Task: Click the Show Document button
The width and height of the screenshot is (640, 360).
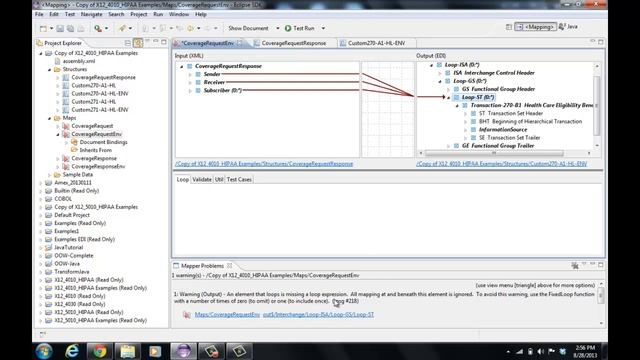Action: 248,28
